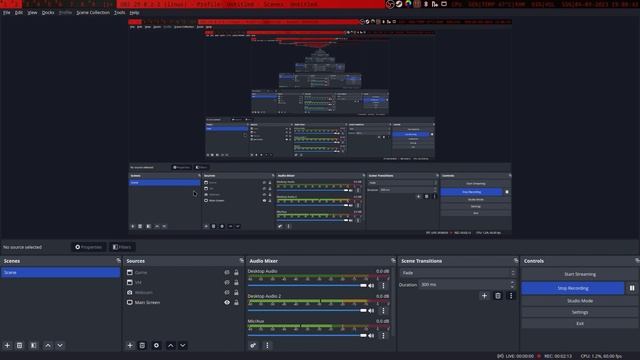
Task: Pop out the Scene Transitions dock
Action: [516, 260]
